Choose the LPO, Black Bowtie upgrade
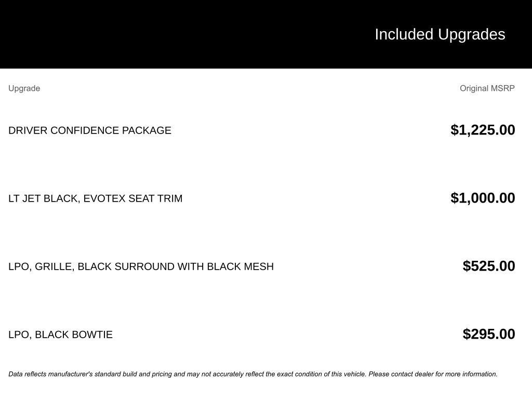The width and height of the screenshot is (532, 399). click(x=60, y=335)
